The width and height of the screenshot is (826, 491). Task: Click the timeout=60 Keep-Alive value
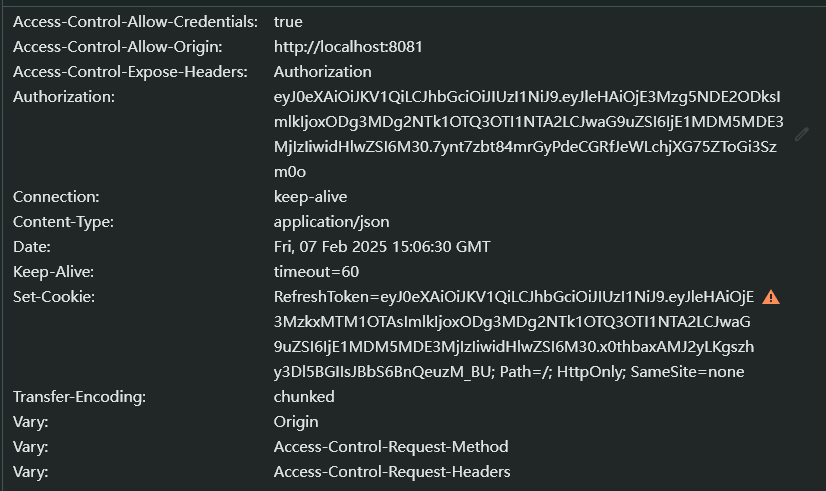316,272
